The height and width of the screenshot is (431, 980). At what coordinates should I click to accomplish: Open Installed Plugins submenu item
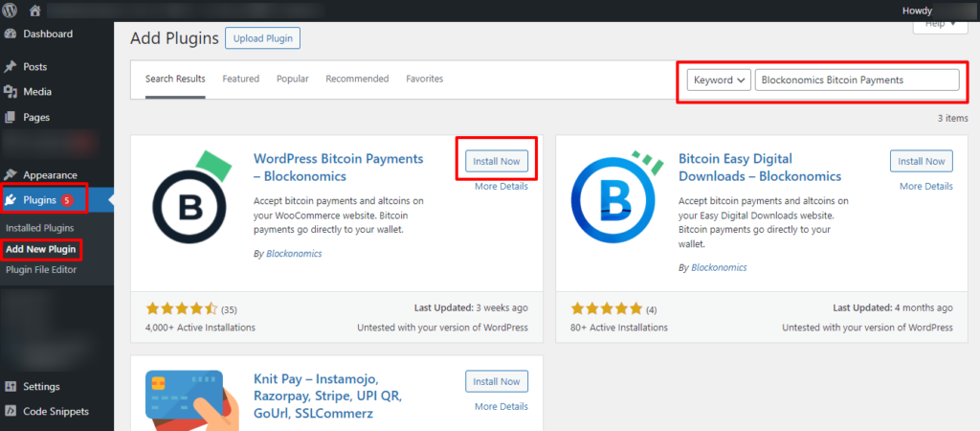[40, 229]
